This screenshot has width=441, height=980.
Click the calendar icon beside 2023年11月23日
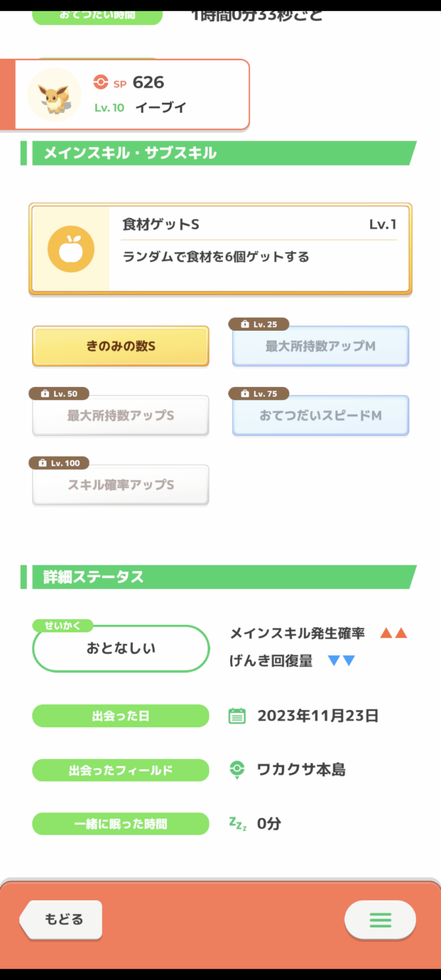click(237, 716)
